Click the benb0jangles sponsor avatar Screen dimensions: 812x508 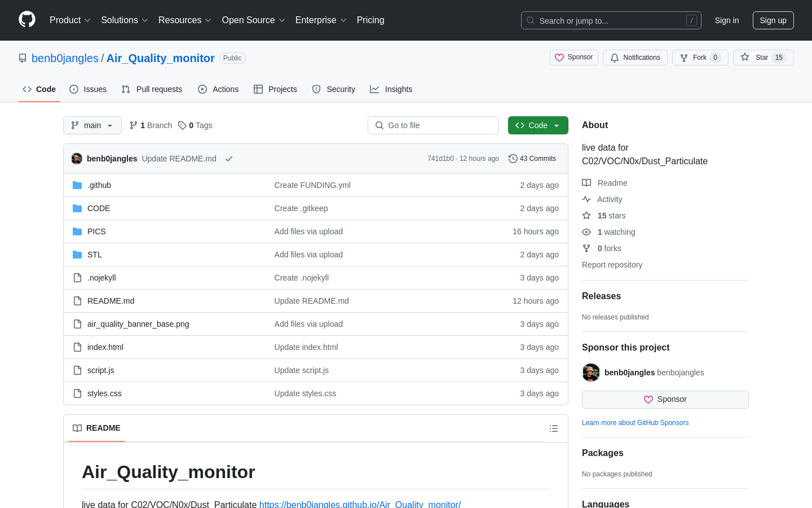tap(591, 373)
